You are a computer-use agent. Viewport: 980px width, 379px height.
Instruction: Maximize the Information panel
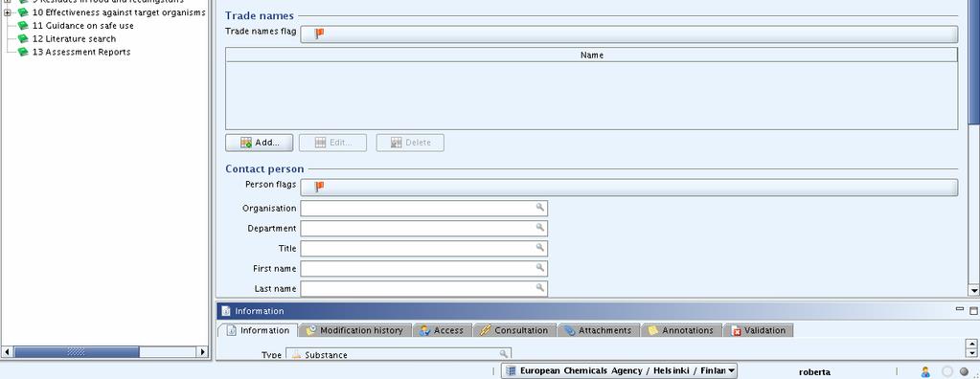click(x=973, y=310)
